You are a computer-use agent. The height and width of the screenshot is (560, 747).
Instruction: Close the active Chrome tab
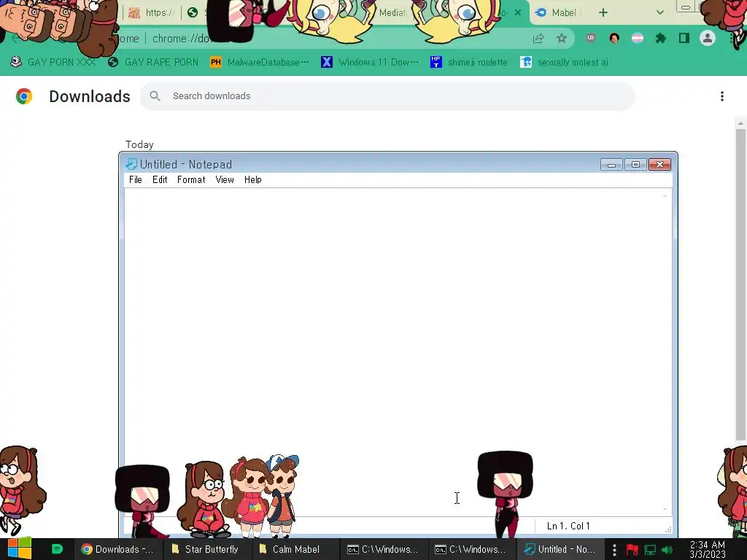[518, 13]
